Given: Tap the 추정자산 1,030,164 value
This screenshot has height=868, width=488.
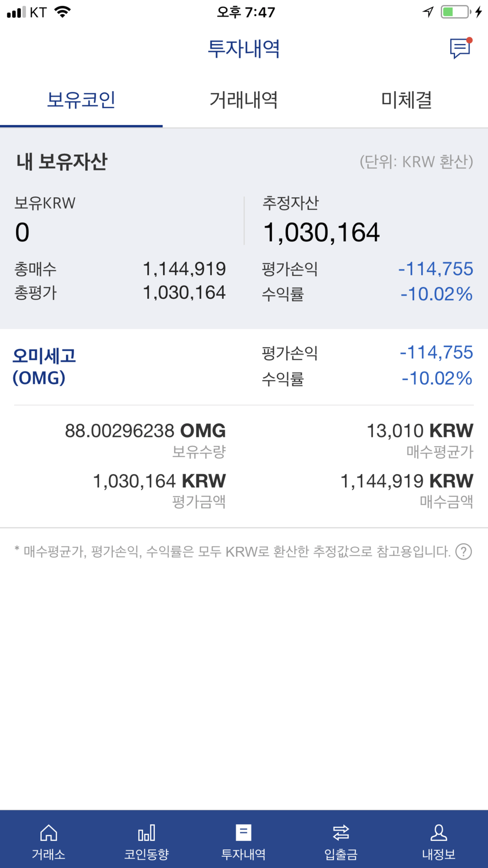Looking at the screenshot, I should click(321, 232).
